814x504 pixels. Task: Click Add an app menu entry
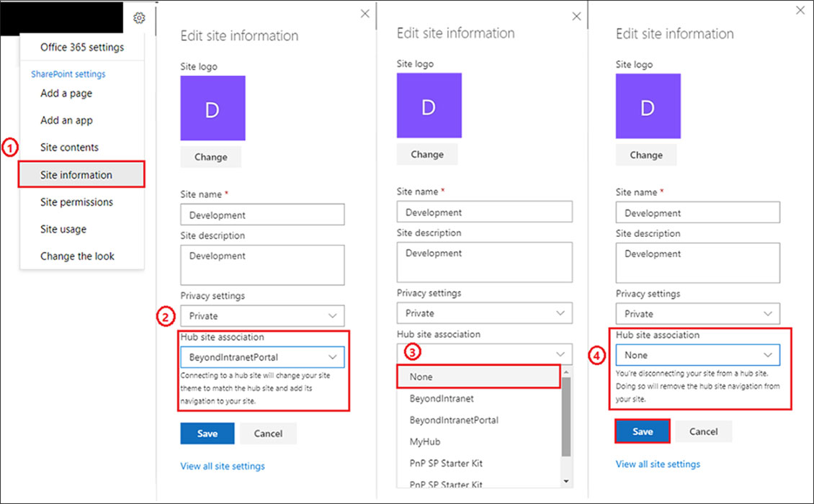click(66, 120)
